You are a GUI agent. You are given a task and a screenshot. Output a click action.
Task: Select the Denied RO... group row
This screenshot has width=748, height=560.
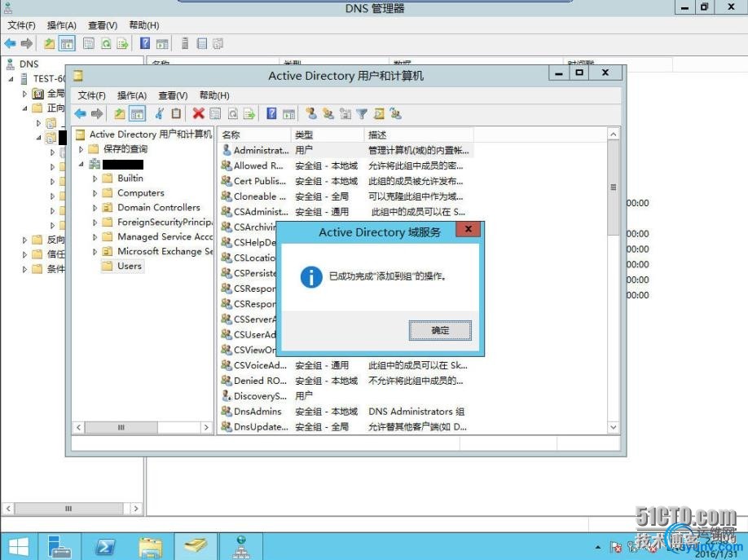click(x=346, y=381)
